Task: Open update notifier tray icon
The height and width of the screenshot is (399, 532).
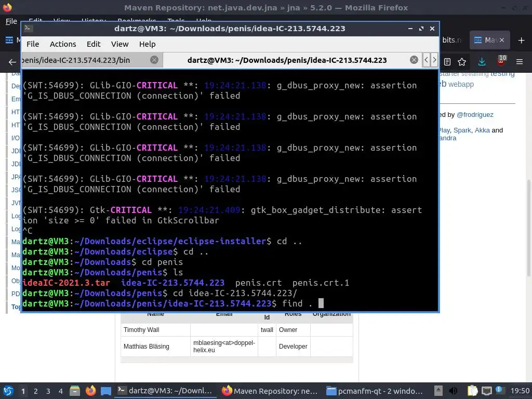Action: point(500,390)
